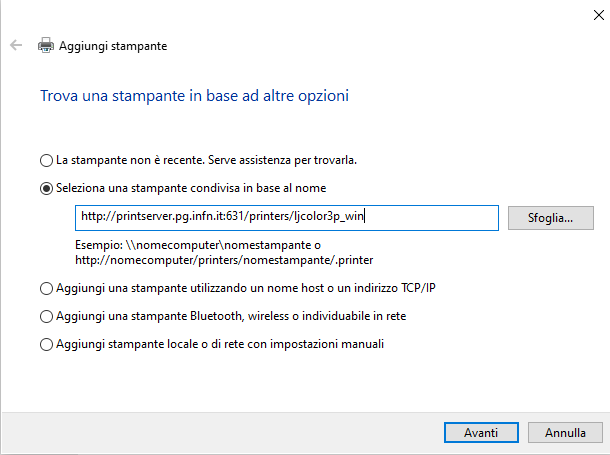
Task: Select 'Aggiungi stampante locale' manual settings radio
Action: [x=46, y=345]
